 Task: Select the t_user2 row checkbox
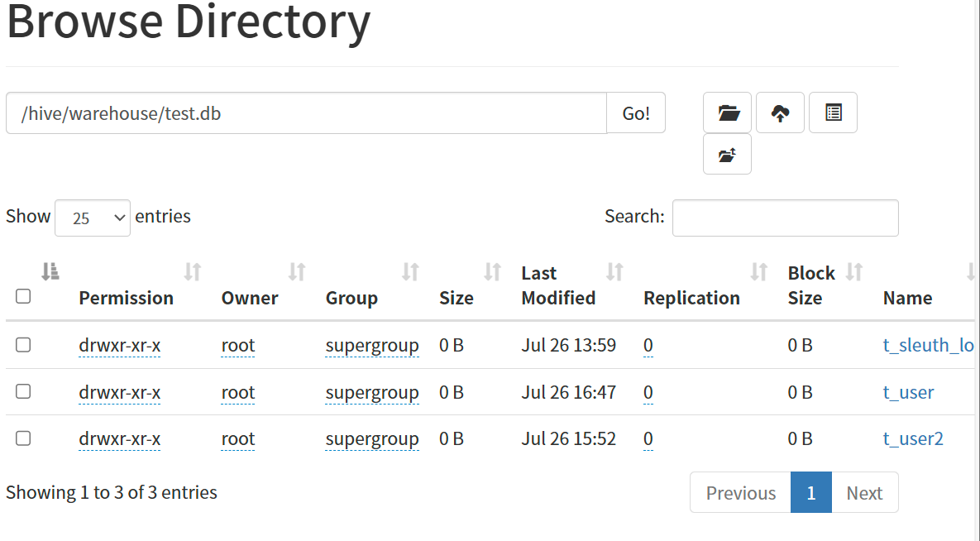[x=23, y=438]
